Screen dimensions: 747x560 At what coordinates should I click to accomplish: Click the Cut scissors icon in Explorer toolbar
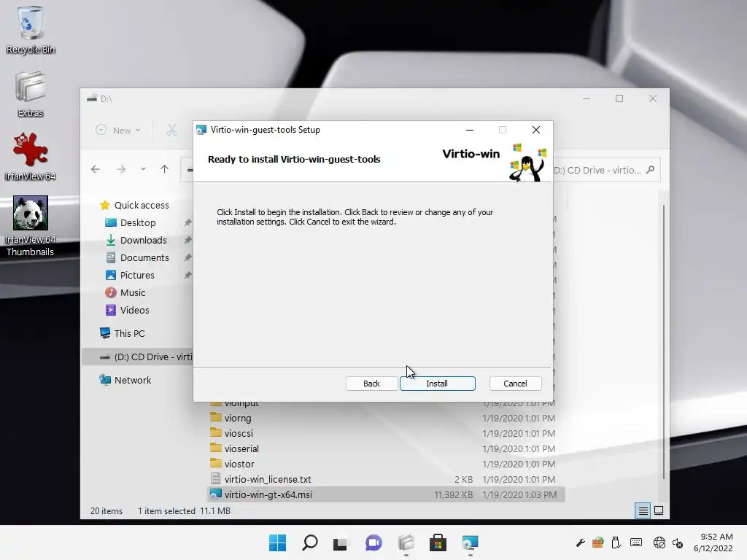pyautogui.click(x=172, y=130)
